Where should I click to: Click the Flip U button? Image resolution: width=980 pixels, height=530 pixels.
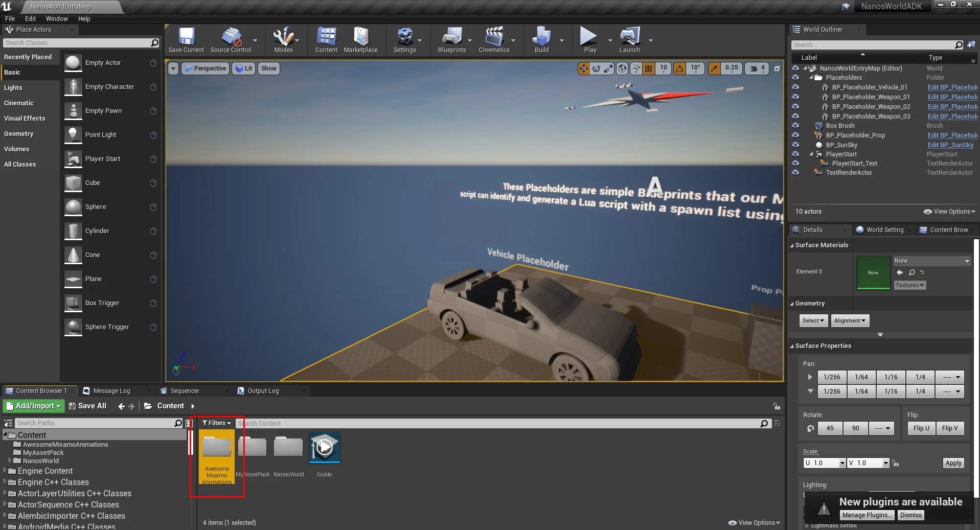[x=921, y=428]
